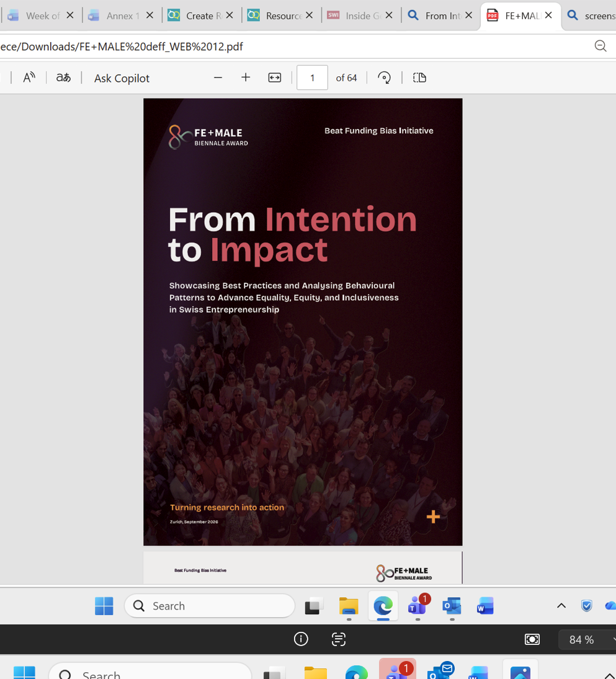
Task: Click the page number field showing 1
Action: coord(312,78)
